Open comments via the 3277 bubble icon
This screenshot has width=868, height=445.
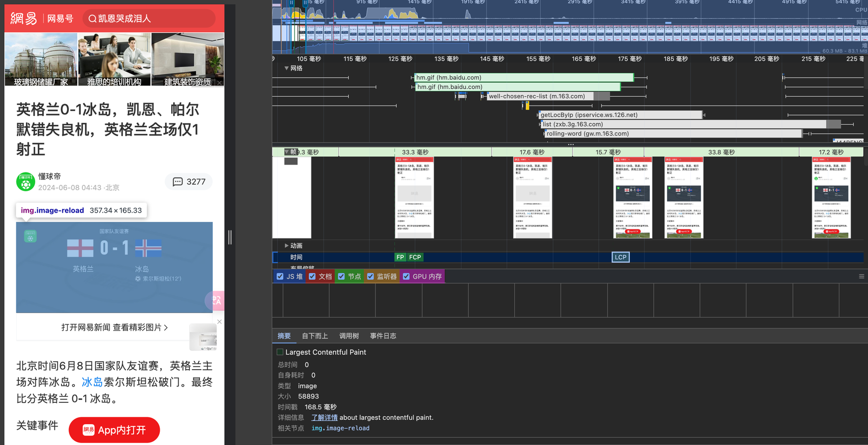[178, 182]
